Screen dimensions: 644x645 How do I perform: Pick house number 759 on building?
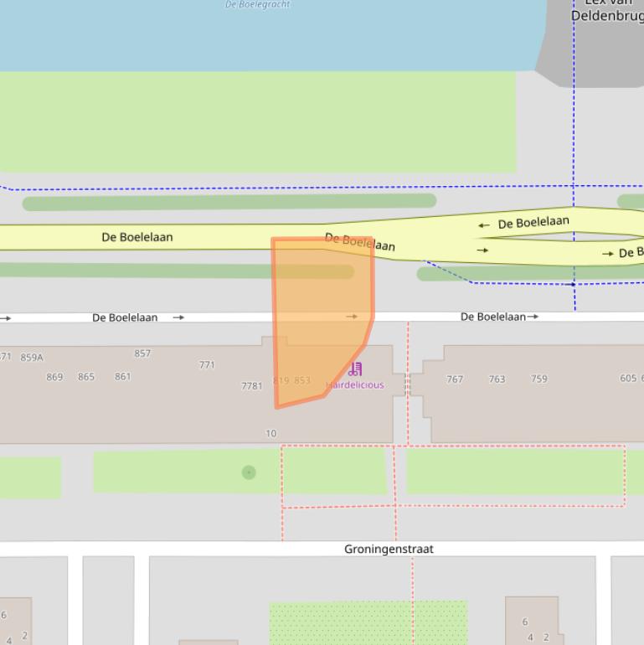[x=538, y=379]
